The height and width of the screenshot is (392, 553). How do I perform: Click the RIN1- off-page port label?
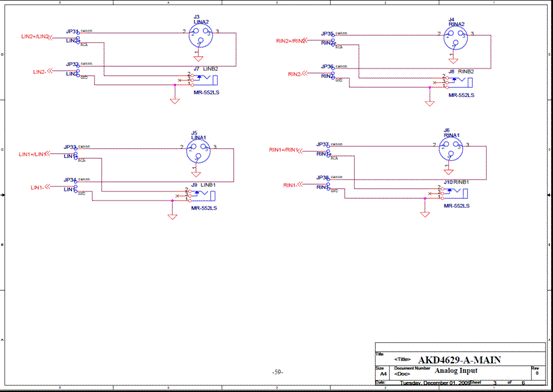291,185
